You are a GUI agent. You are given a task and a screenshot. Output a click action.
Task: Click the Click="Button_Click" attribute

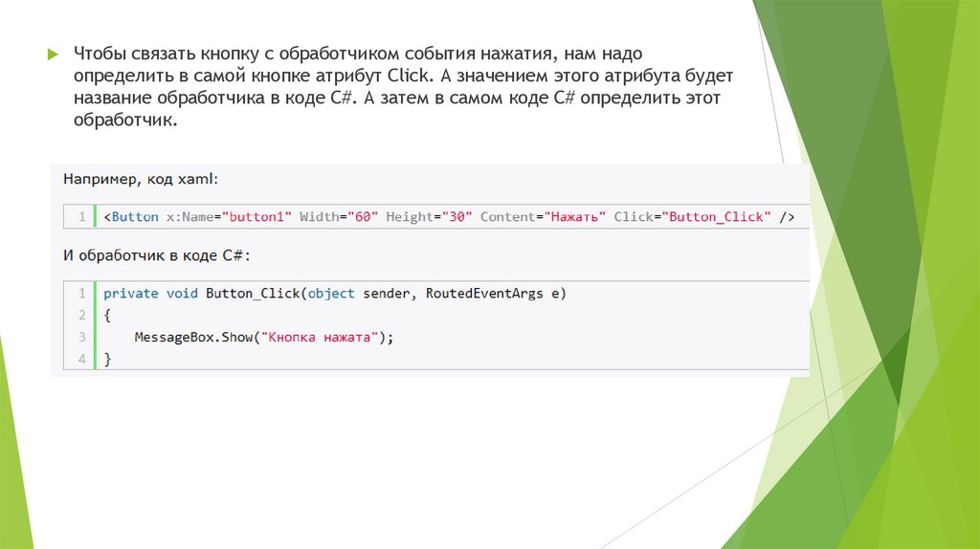[x=692, y=217]
